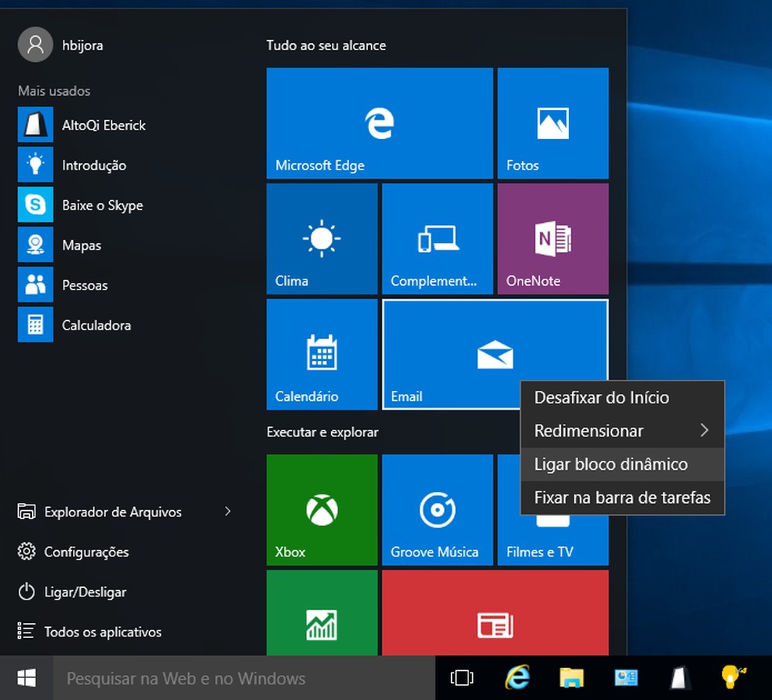Launch Calculadora from most used list
Viewport: 772px width, 700px height.
(x=96, y=325)
